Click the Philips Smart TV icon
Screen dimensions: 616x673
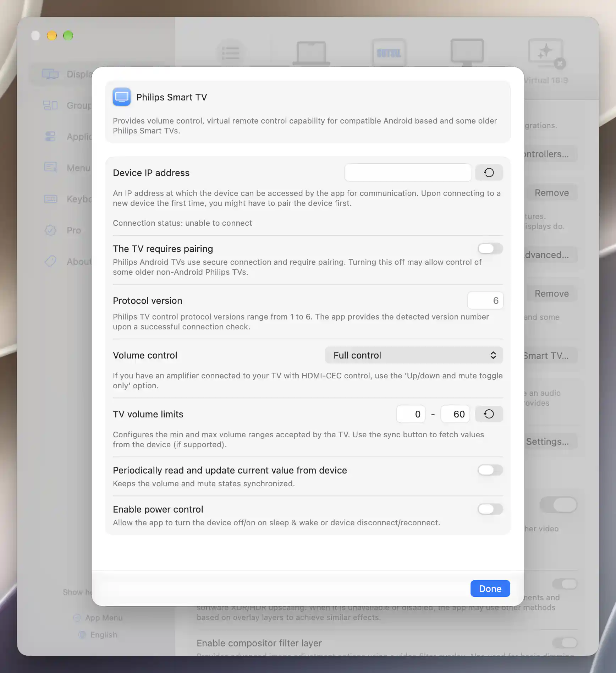pos(122,97)
